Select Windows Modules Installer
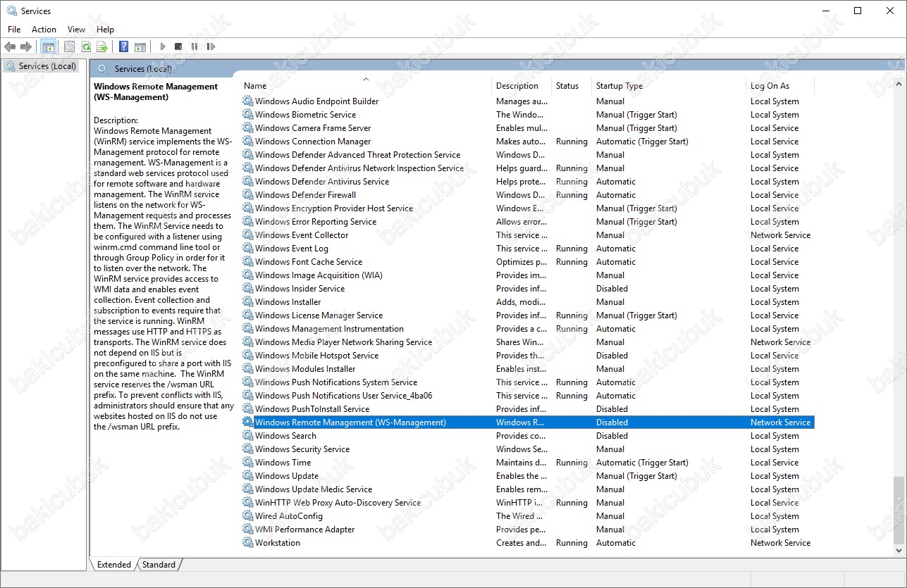907x588 pixels. [528, 369]
